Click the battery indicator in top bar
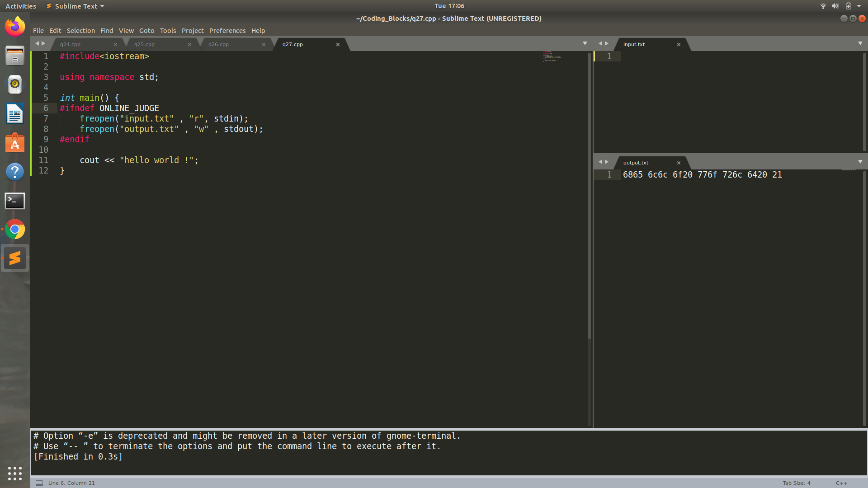The width and height of the screenshot is (868, 488). [849, 6]
